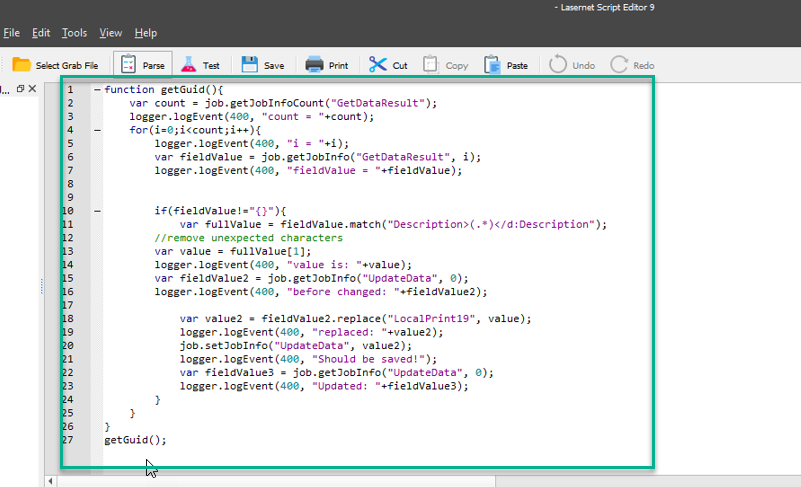The height and width of the screenshot is (487, 801).
Task: Click the Select Grab File folder icon
Action: click(x=21, y=65)
